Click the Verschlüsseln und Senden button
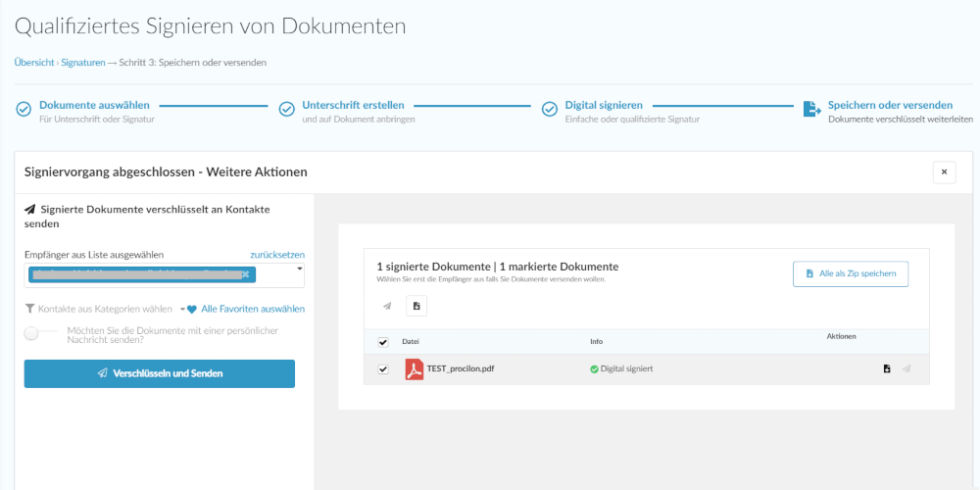Image resolution: width=980 pixels, height=490 pixels. [x=160, y=373]
